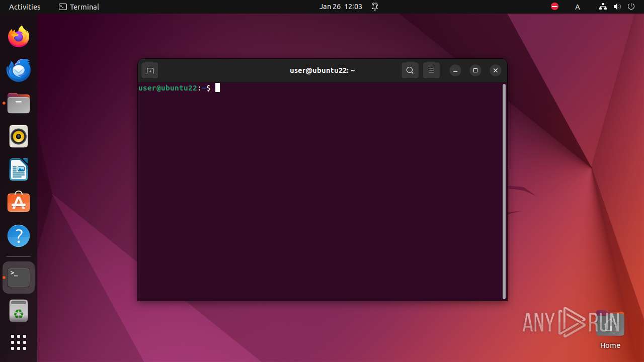Viewport: 644px width, 362px height.
Task: Click the terminal title user@ubuntu22: ~
Action: click(x=322, y=70)
